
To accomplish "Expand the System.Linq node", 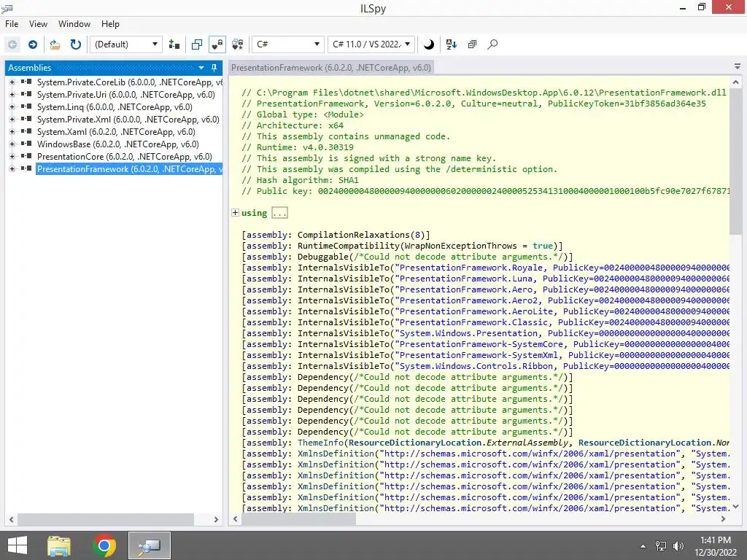I will [12, 107].
